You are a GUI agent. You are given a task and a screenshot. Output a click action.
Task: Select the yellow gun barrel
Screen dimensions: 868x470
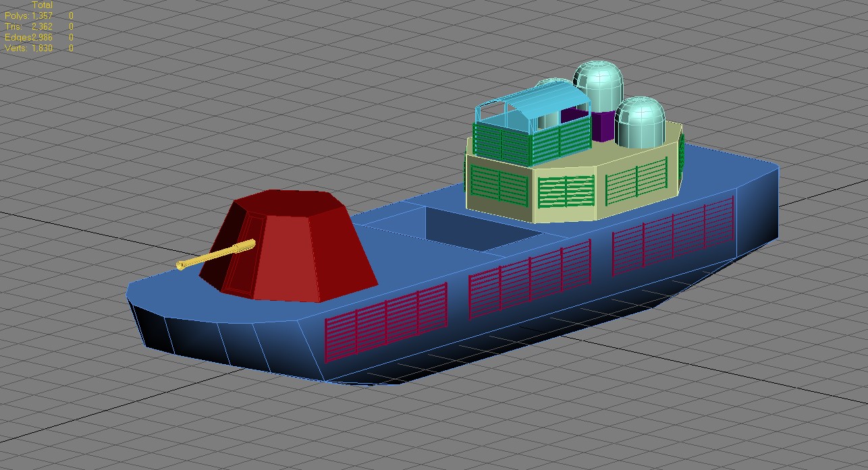click(216, 254)
